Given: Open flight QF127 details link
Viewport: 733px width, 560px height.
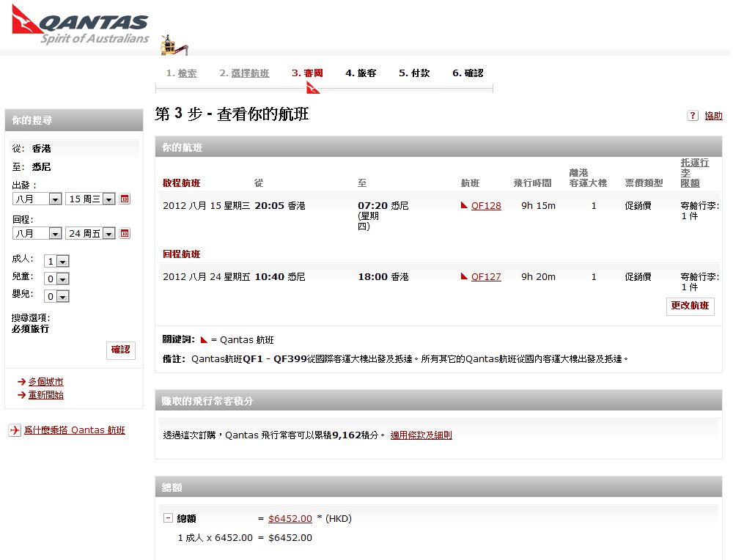Looking at the screenshot, I should (486, 277).
